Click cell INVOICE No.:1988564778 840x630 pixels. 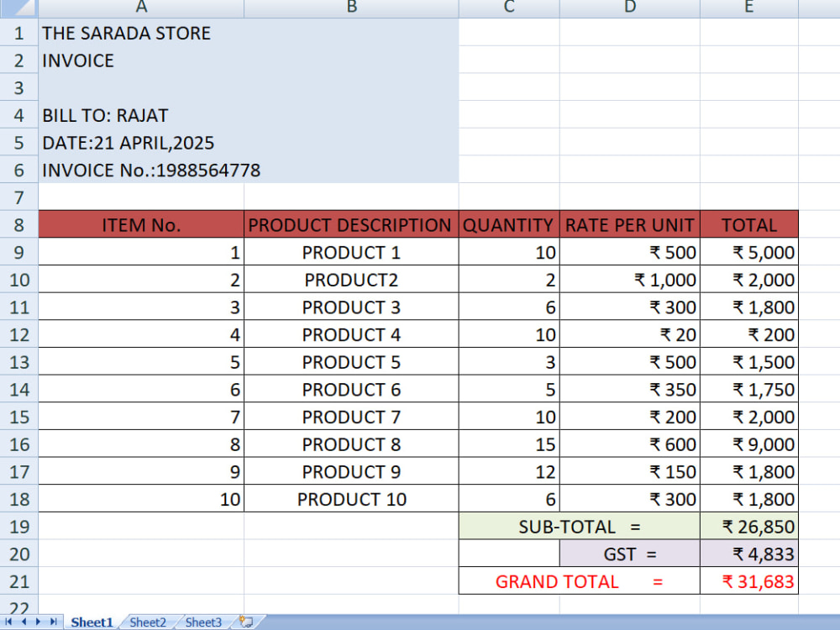(x=141, y=170)
